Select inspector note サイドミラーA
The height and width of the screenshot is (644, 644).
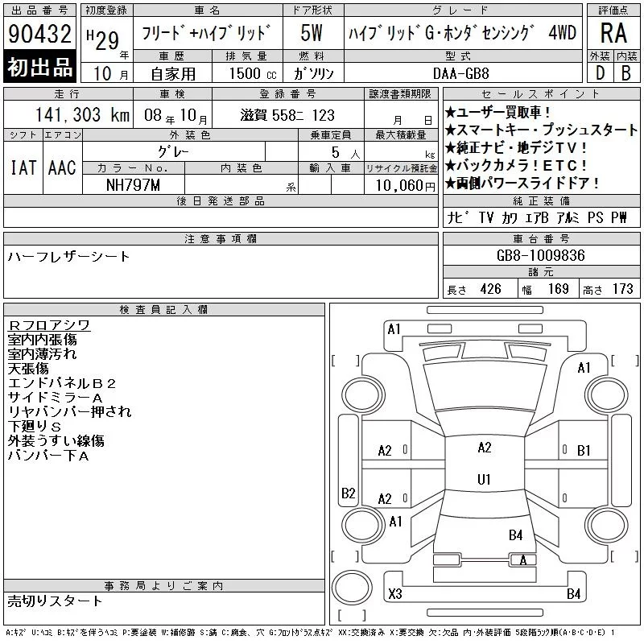[55, 398]
